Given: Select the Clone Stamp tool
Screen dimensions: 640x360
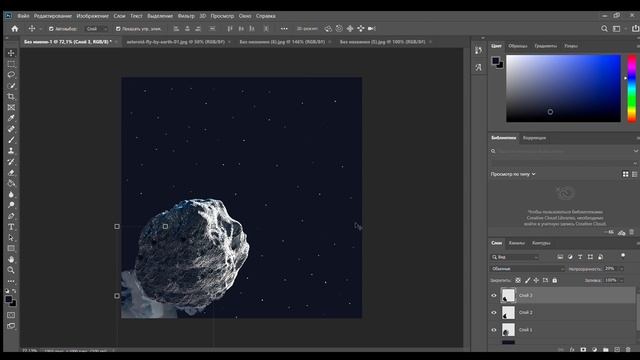Looking at the screenshot, I should [11, 151].
